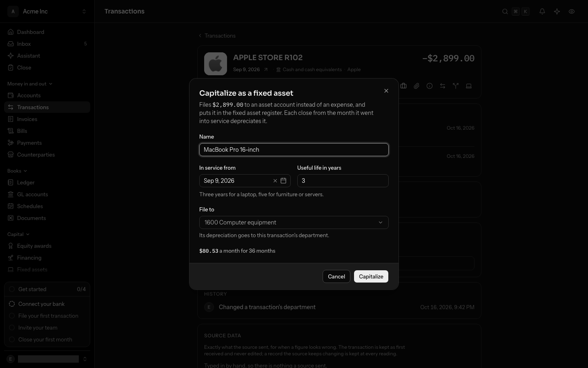Open Ledger in sidebar
The width and height of the screenshot is (588, 368).
47,182
